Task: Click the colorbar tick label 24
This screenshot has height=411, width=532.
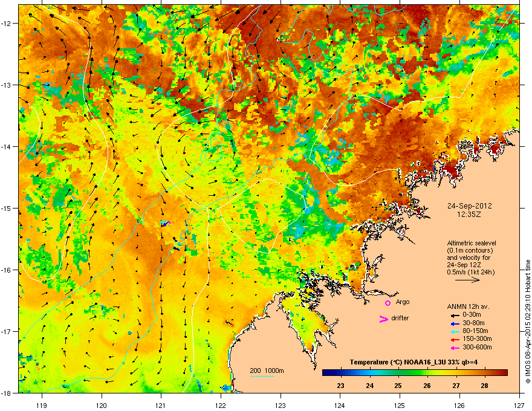Action: pos(369,386)
